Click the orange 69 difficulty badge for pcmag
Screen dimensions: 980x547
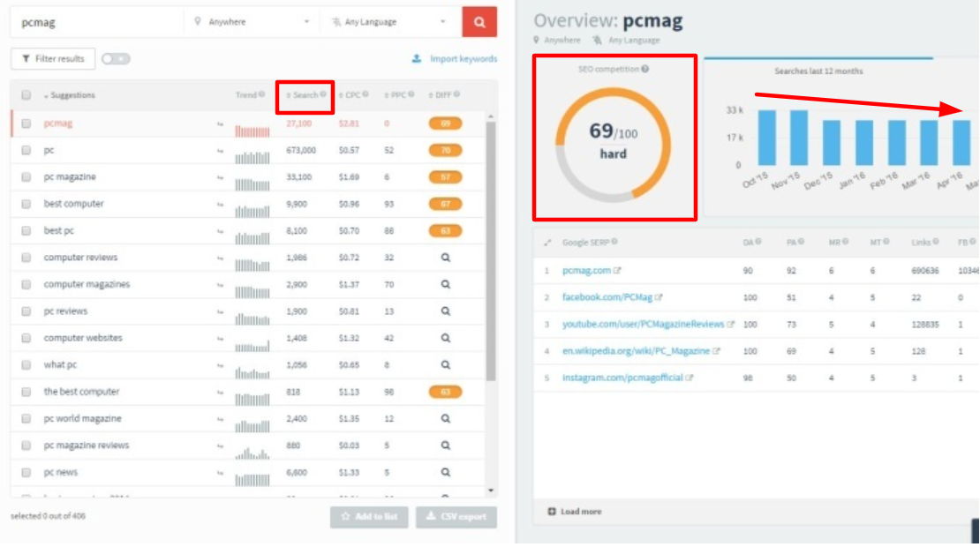click(446, 124)
